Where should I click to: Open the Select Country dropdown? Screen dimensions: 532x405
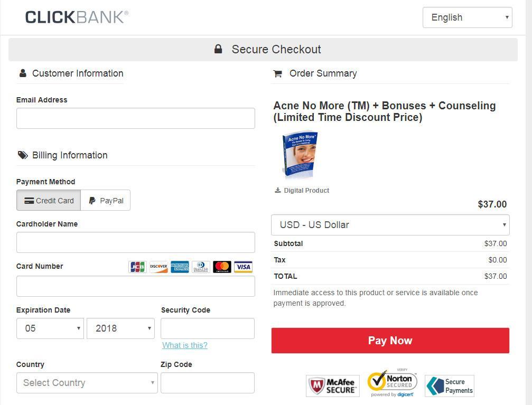tap(87, 383)
